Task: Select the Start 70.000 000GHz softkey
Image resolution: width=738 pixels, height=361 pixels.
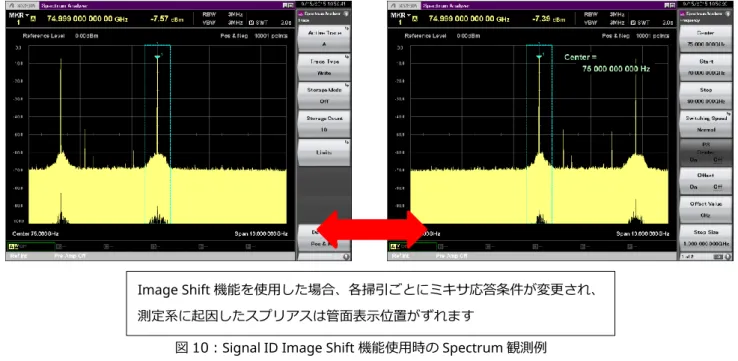Action: click(x=706, y=67)
